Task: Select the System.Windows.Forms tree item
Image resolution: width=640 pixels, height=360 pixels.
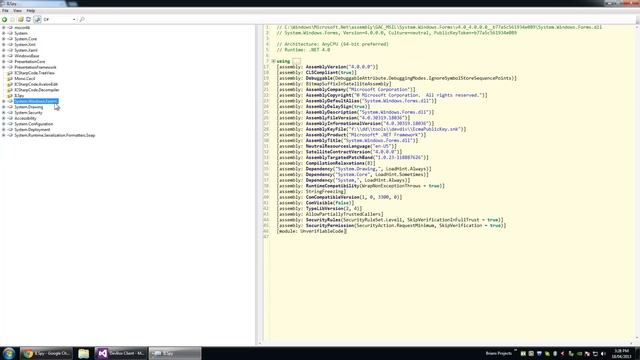Action: (36, 101)
